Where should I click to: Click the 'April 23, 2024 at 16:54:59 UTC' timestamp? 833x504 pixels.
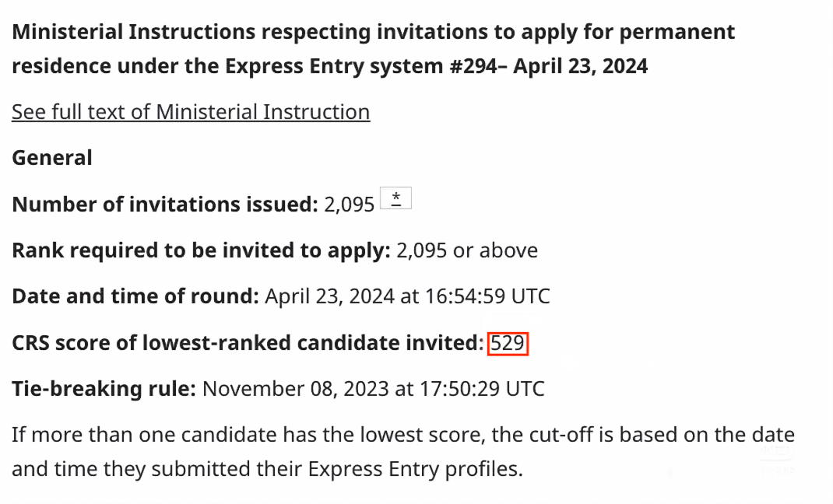(x=407, y=296)
